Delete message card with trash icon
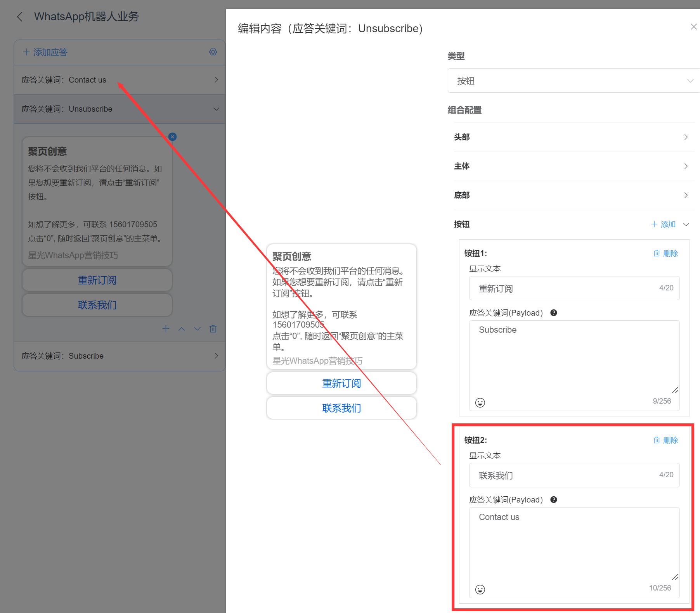 point(213,329)
